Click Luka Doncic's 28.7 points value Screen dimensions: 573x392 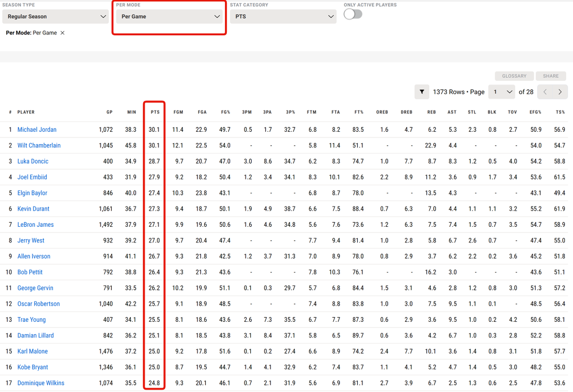(154, 161)
